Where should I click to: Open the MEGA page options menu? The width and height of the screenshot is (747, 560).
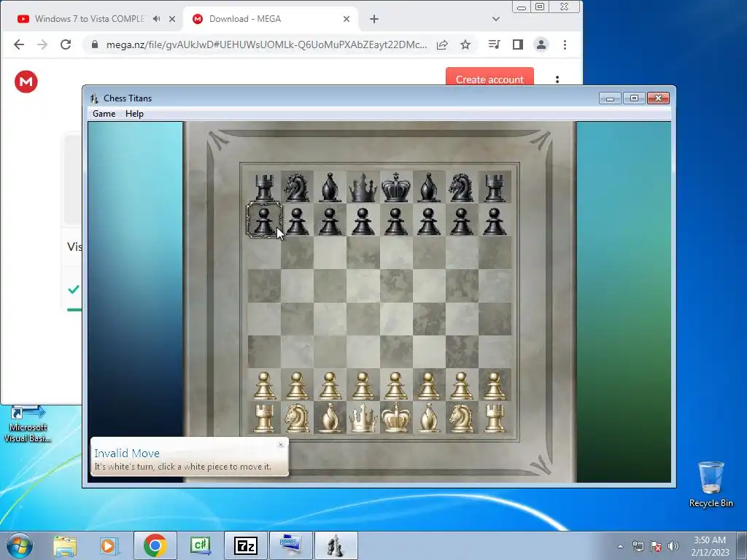point(557,79)
